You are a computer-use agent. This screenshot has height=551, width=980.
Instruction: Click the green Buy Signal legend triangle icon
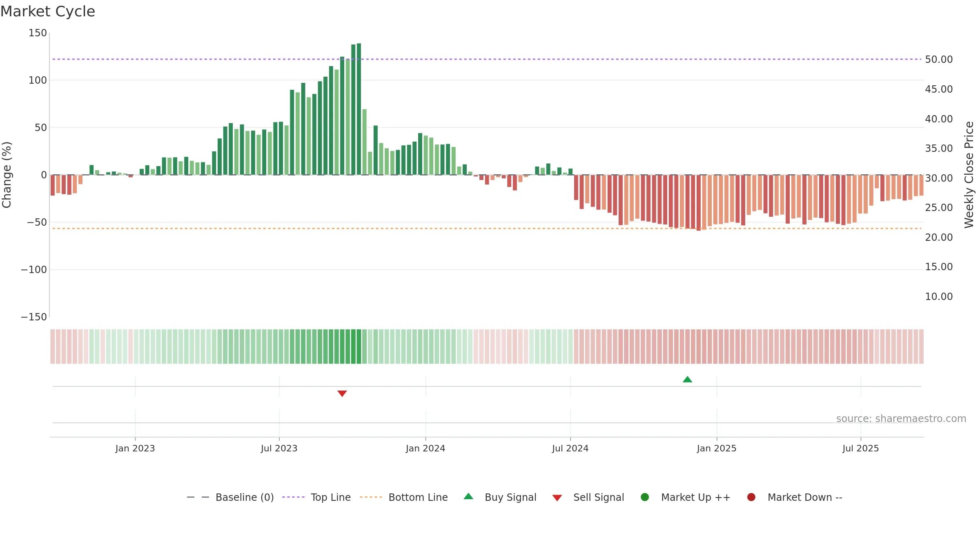(468, 496)
